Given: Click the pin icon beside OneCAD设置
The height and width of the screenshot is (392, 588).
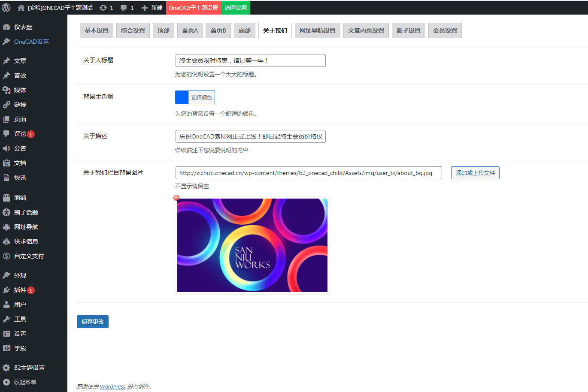Looking at the screenshot, I should (6, 42).
